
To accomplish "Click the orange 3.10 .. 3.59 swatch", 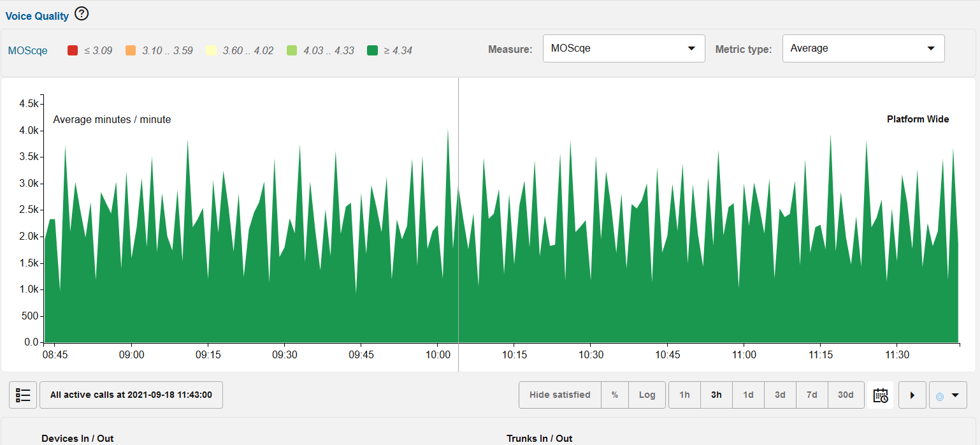I will (x=131, y=50).
